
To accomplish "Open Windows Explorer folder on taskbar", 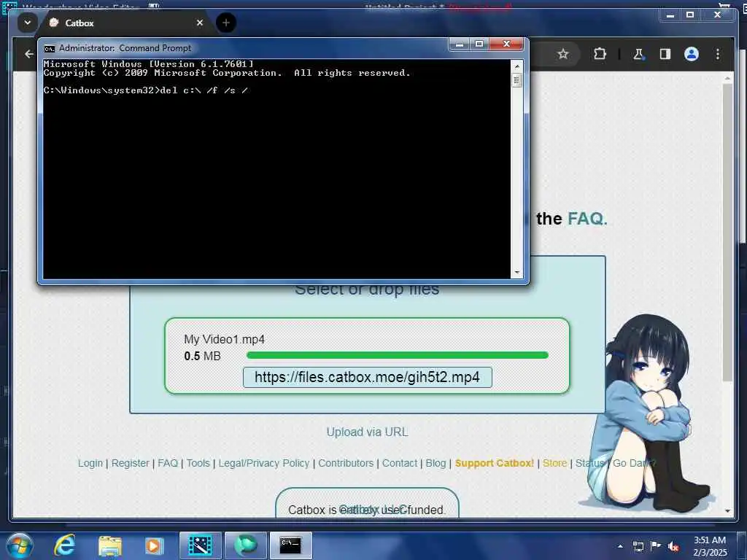I will click(110, 545).
